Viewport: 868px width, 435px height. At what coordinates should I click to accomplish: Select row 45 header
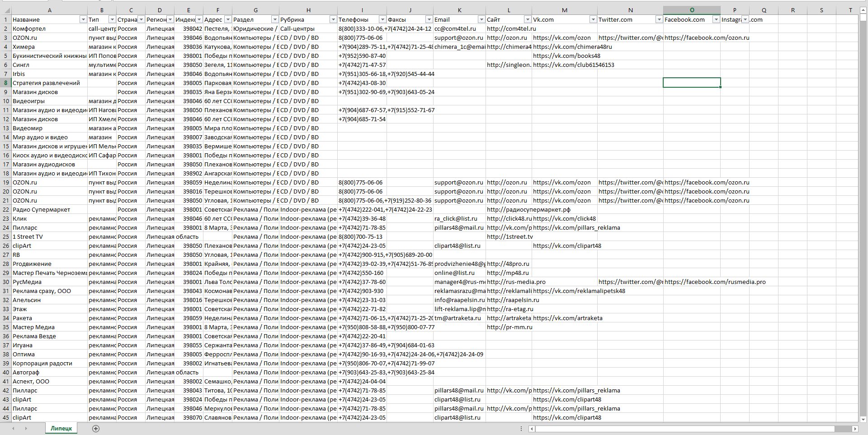(6, 417)
